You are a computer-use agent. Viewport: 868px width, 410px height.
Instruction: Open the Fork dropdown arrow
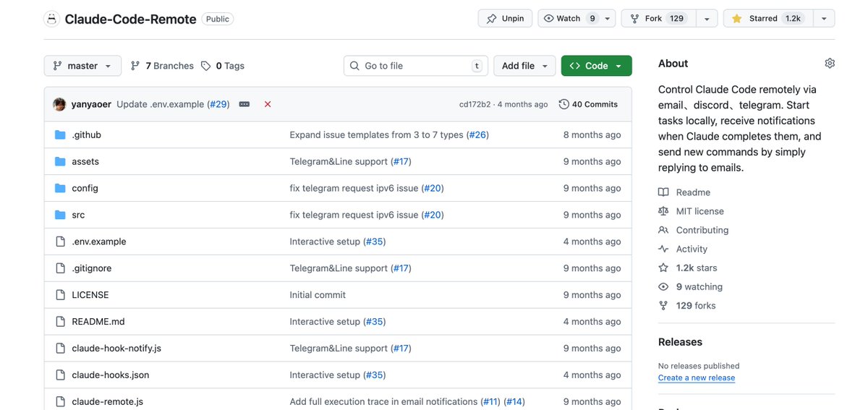coord(707,18)
